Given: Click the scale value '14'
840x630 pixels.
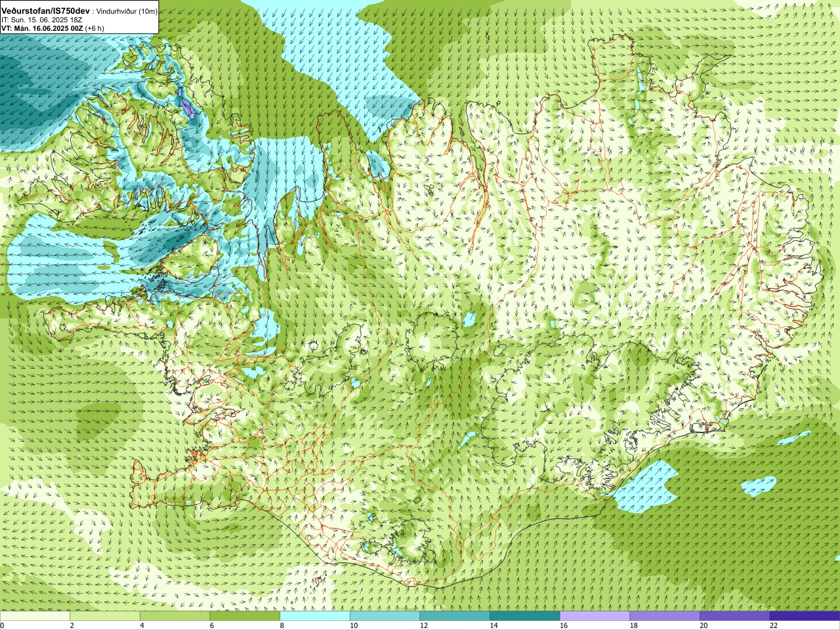Looking at the screenshot, I should coord(493,625).
